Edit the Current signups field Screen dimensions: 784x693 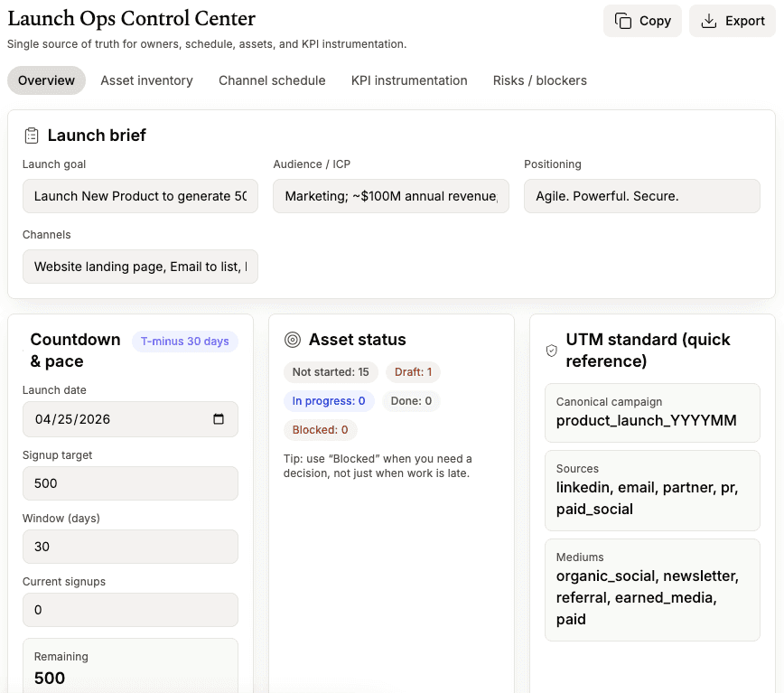(x=130, y=610)
